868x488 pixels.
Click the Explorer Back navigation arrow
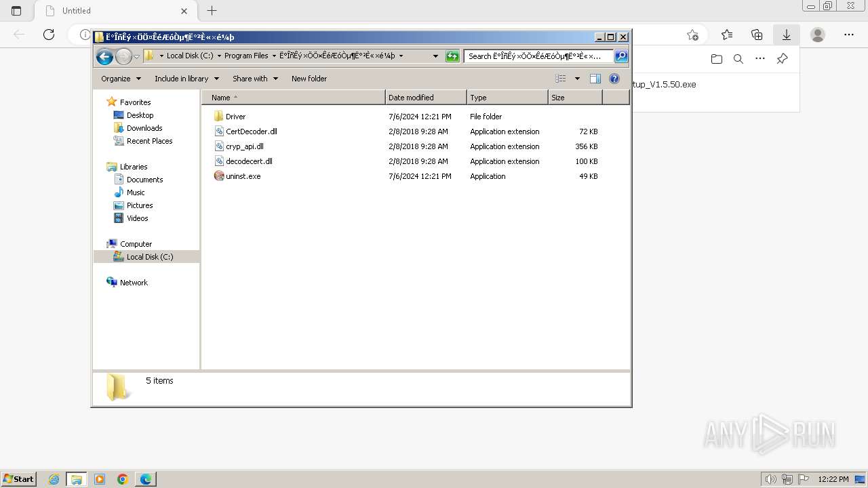tap(104, 56)
